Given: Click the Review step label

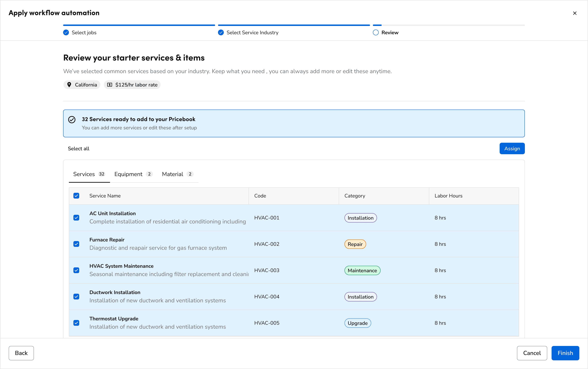Looking at the screenshot, I should pyautogui.click(x=390, y=32).
